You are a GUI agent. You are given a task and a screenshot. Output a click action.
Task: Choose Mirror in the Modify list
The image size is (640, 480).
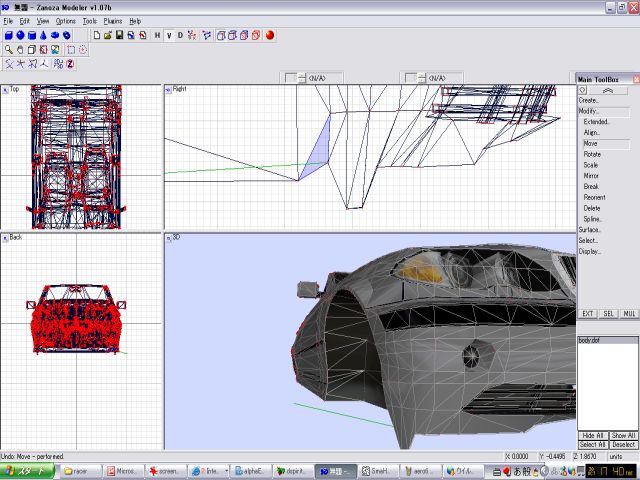pos(591,175)
